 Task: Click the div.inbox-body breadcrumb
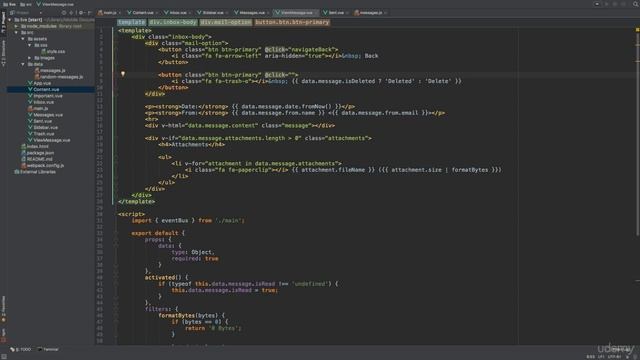coord(173,22)
